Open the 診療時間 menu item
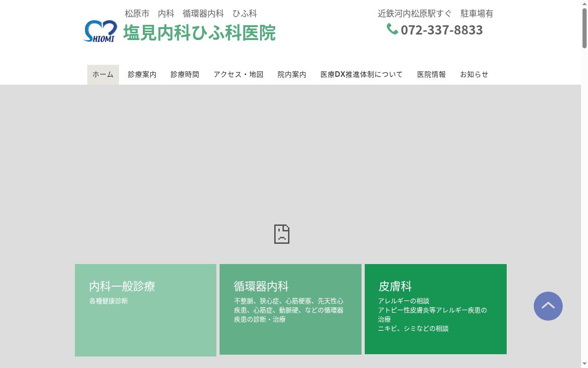This screenshot has height=368, width=588. coord(185,75)
